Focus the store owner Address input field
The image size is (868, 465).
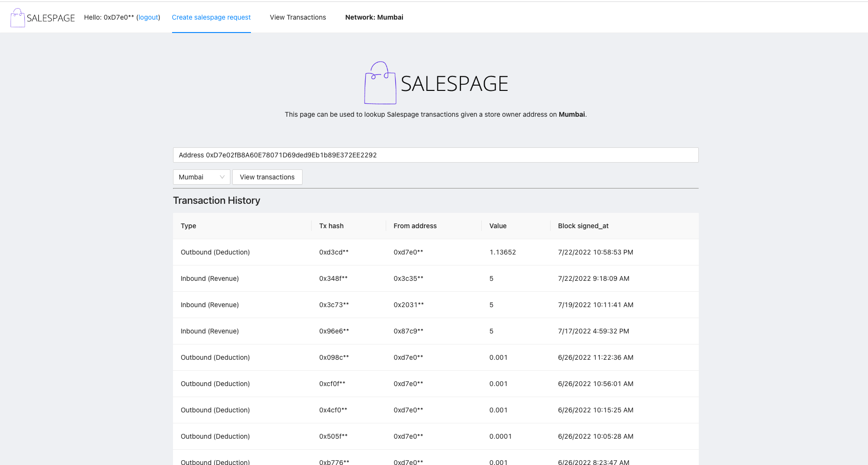coord(435,155)
